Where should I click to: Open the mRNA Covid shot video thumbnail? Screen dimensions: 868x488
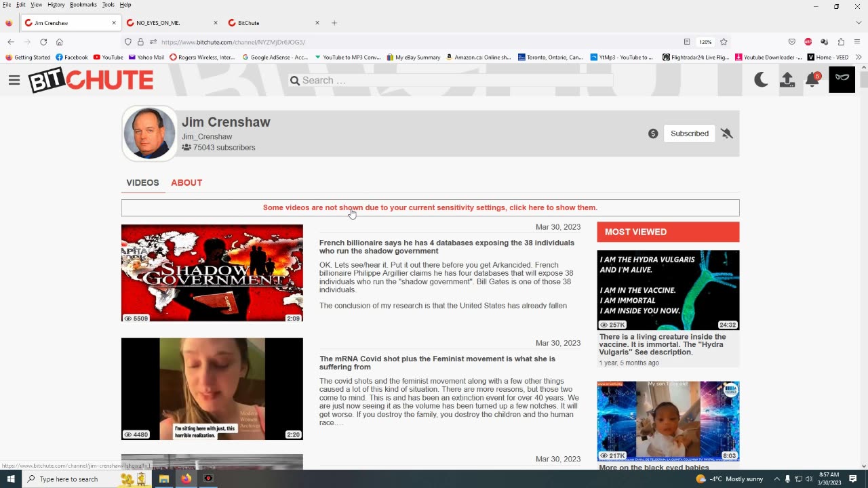click(x=212, y=389)
